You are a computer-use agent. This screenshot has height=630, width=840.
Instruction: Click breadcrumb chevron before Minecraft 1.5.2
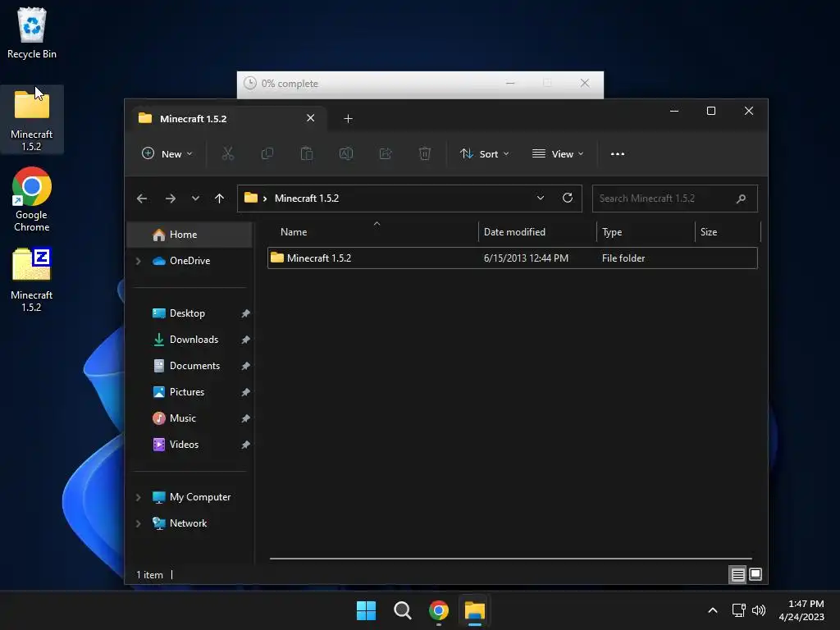pyautogui.click(x=265, y=199)
